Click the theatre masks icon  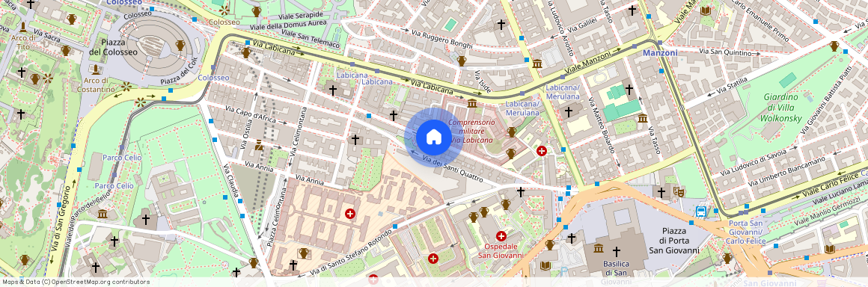[x=679, y=192]
